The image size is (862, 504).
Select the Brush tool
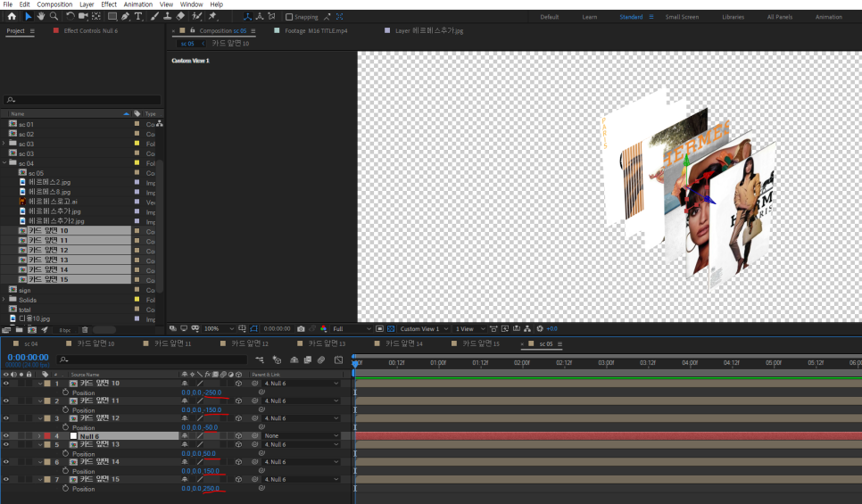(x=155, y=16)
